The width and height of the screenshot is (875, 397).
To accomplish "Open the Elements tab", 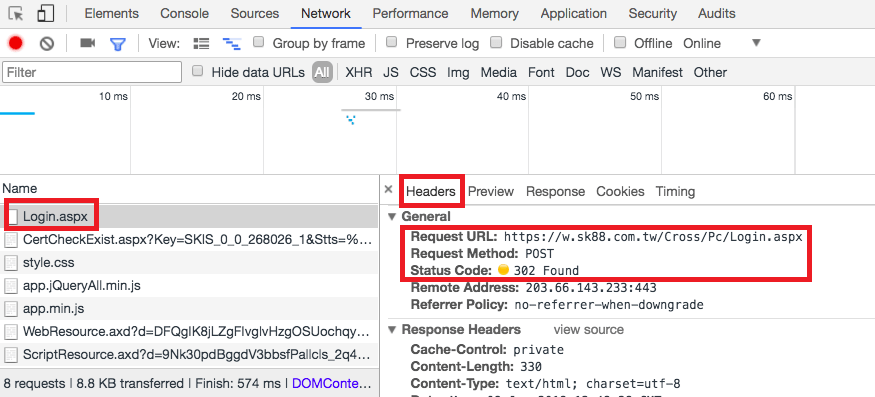I will (x=112, y=13).
